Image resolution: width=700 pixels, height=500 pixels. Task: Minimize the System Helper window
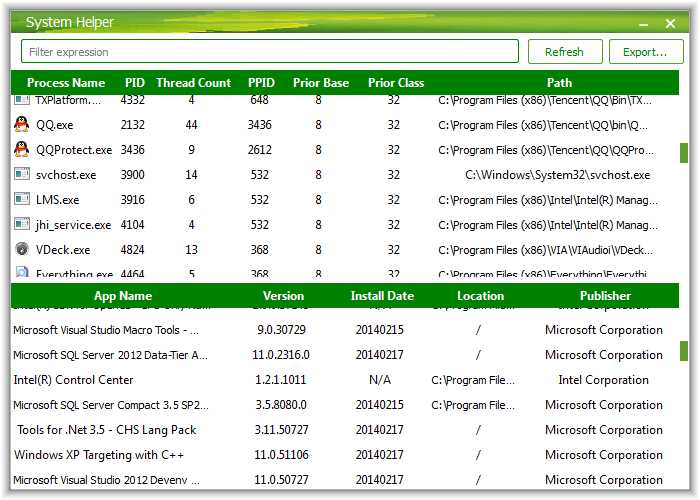coord(643,24)
